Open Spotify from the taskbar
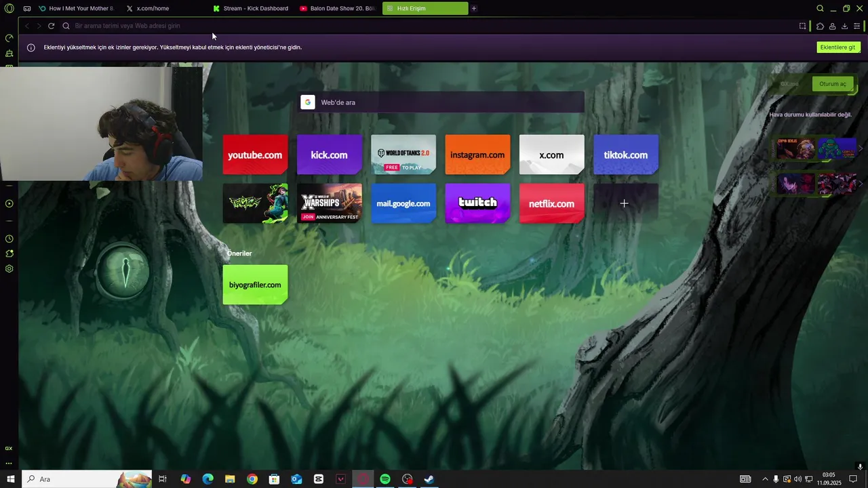The width and height of the screenshot is (868, 488). 385,479
